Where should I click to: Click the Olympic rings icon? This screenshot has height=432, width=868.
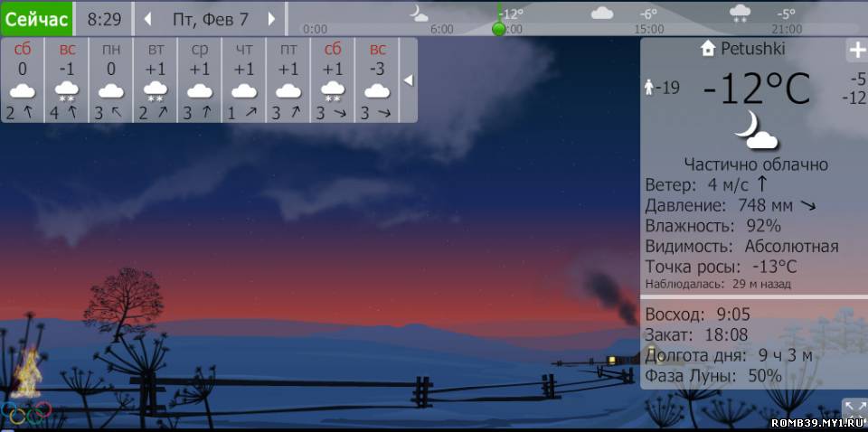tap(26, 411)
